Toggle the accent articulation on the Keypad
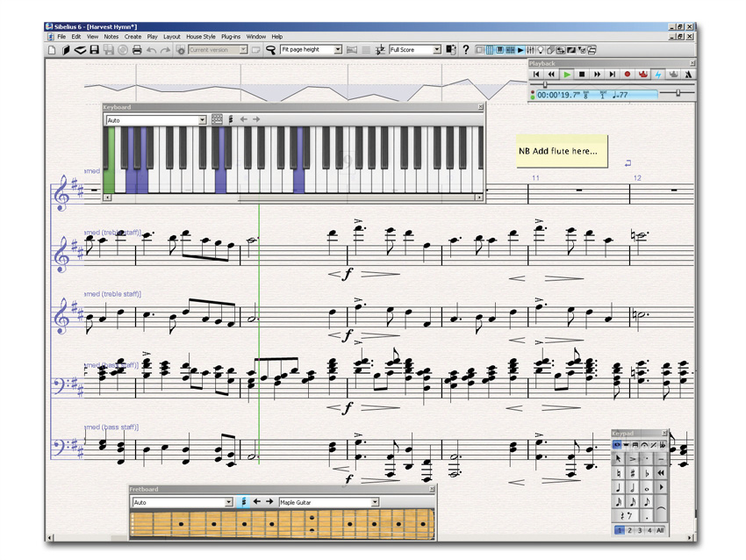 pyautogui.click(x=633, y=458)
